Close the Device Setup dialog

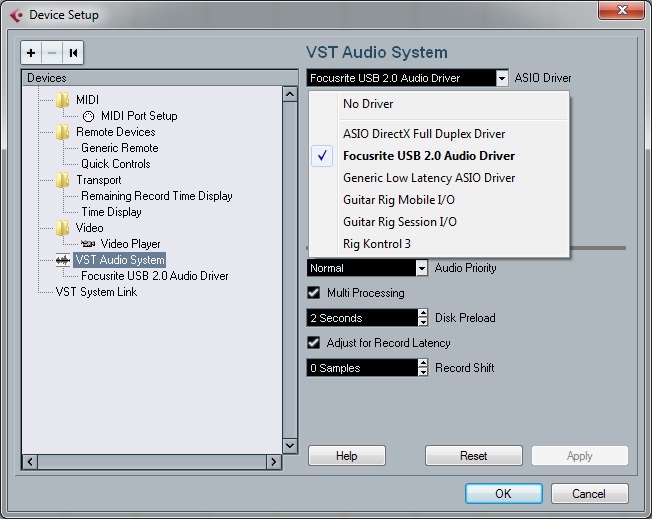coord(621,10)
